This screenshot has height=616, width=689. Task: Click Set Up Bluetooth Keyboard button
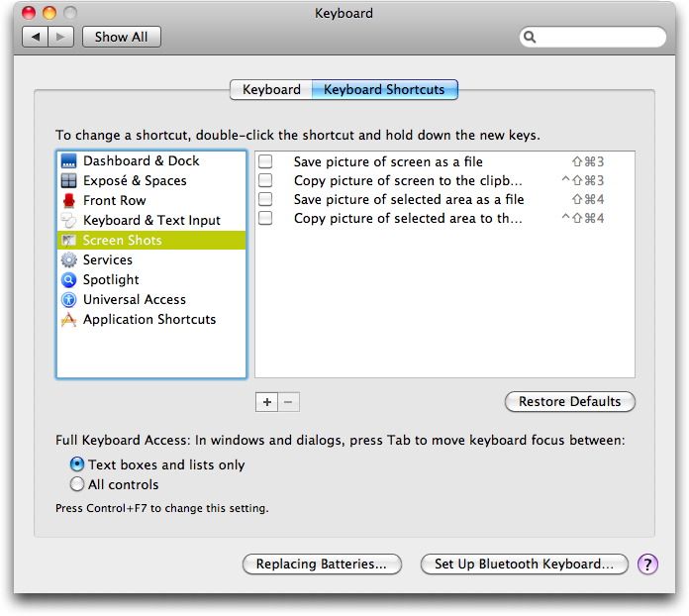pos(524,565)
